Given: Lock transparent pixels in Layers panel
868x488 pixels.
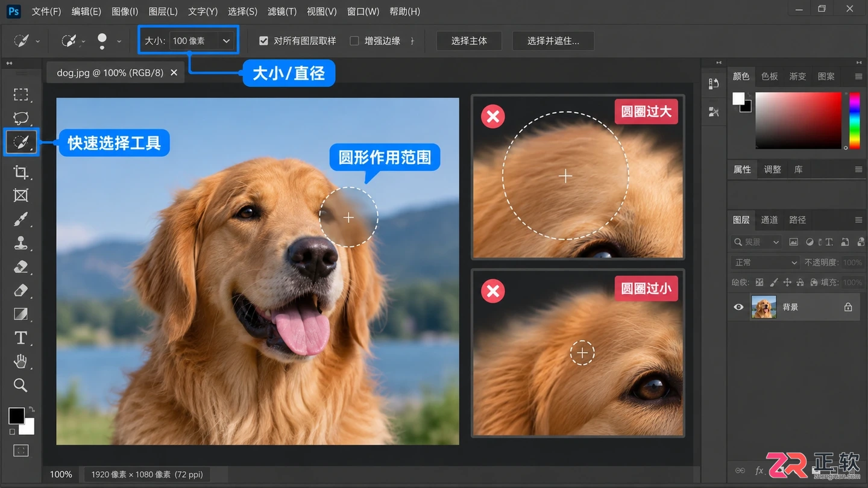Looking at the screenshot, I should click(759, 282).
